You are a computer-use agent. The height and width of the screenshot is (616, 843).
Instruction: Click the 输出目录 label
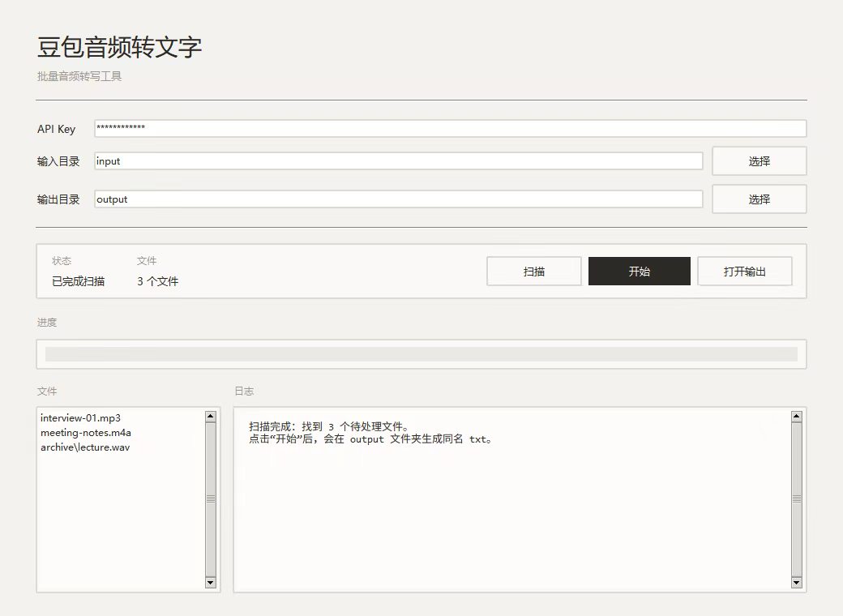[58, 199]
